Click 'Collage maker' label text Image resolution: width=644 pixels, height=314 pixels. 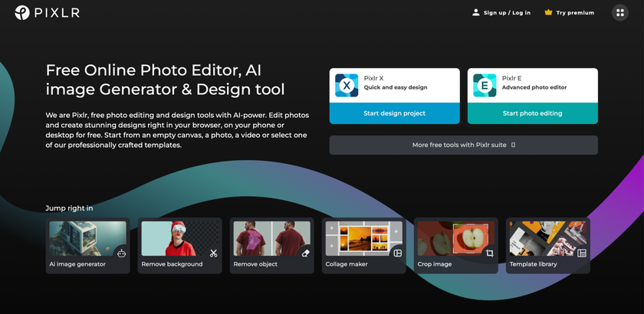pyautogui.click(x=347, y=264)
